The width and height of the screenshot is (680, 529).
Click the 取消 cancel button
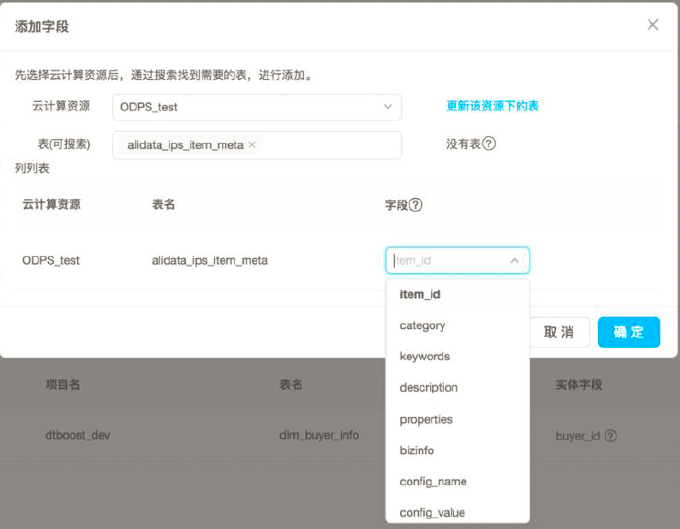click(x=559, y=332)
